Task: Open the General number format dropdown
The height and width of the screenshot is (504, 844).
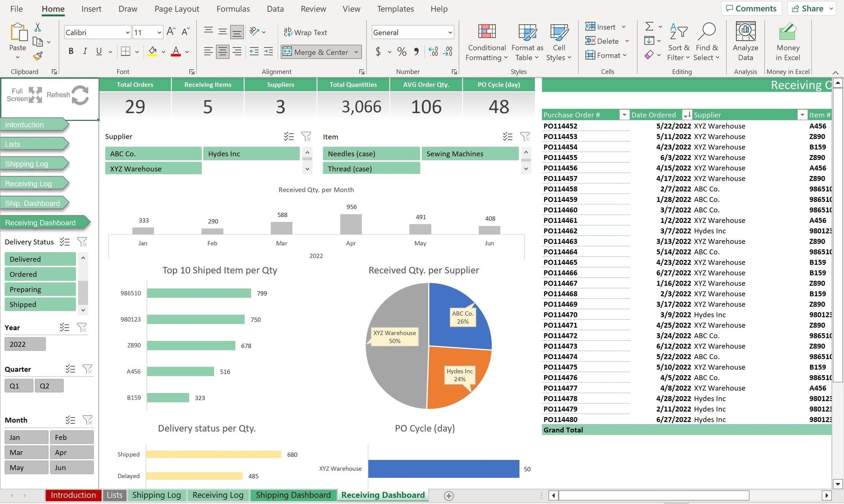Action: click(x=449, y=32)
